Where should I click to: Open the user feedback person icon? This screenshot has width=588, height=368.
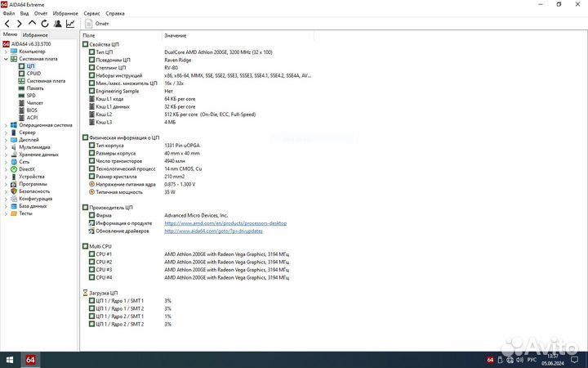[58, 24]
